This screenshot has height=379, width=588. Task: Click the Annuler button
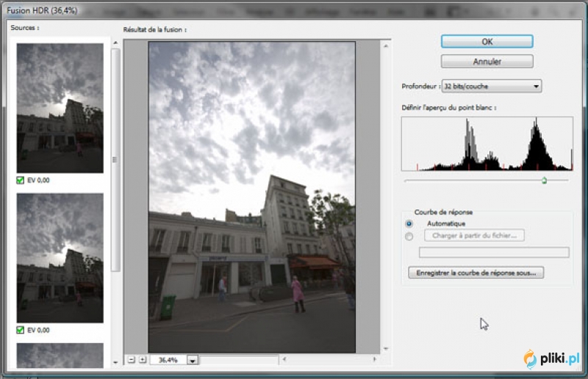click(x=487, y=62)
